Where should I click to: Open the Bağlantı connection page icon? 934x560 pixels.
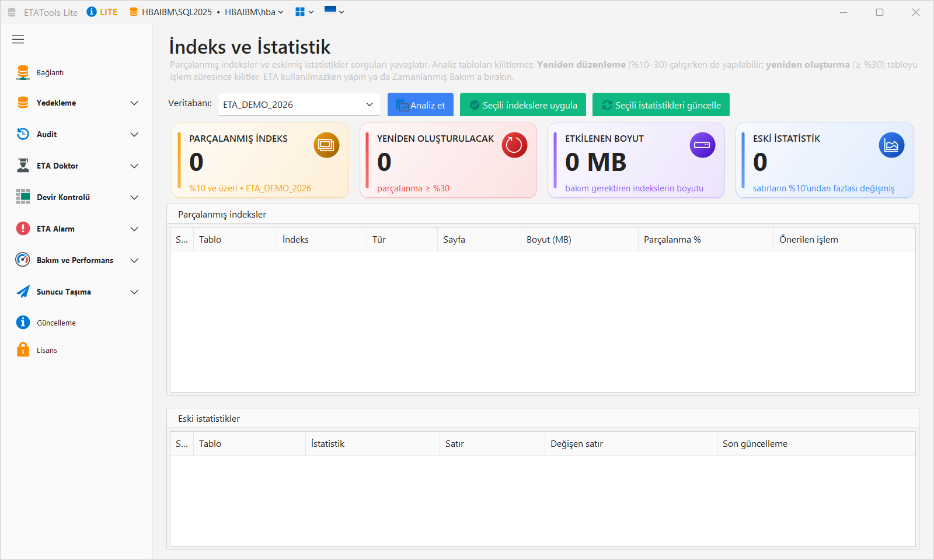coord(23,72)
